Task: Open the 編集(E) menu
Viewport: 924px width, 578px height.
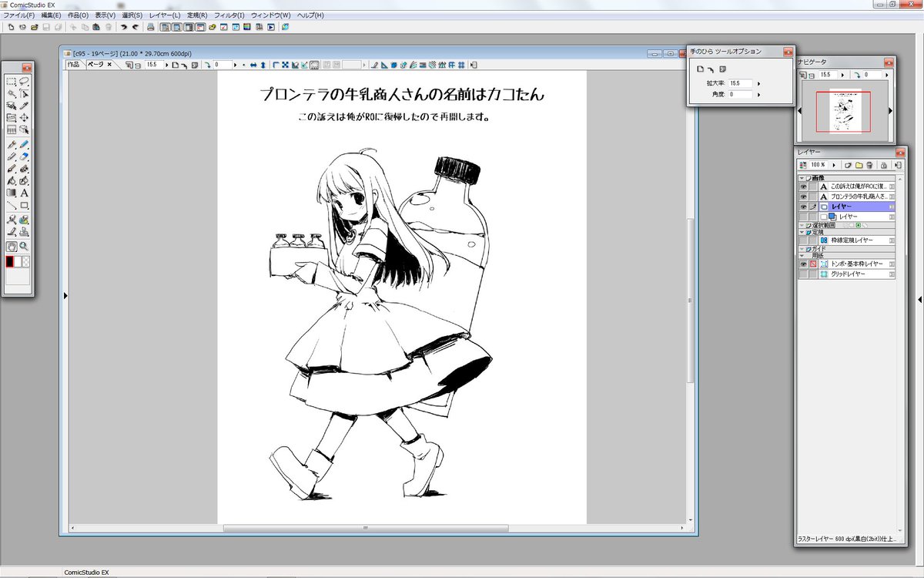Action: coord(52,15)
